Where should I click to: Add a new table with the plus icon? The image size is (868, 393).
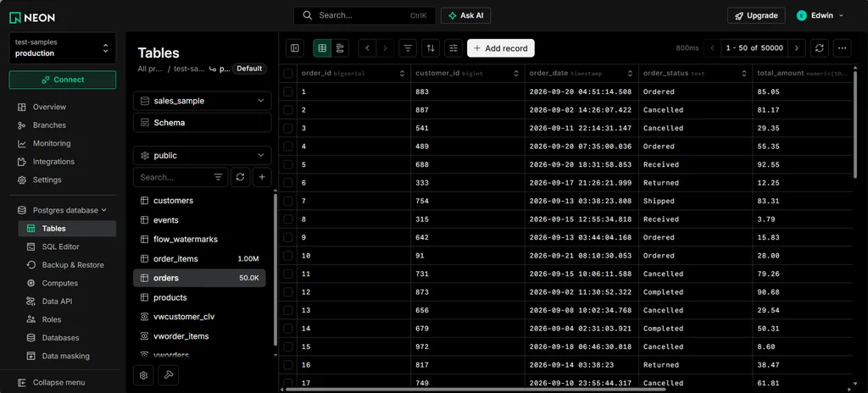262,177
